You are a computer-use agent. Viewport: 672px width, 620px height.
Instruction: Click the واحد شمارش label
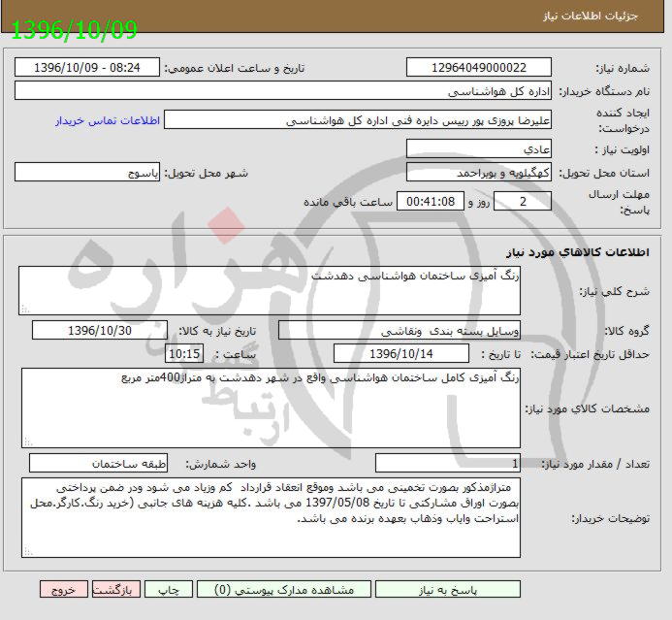[x=221, y=465]
